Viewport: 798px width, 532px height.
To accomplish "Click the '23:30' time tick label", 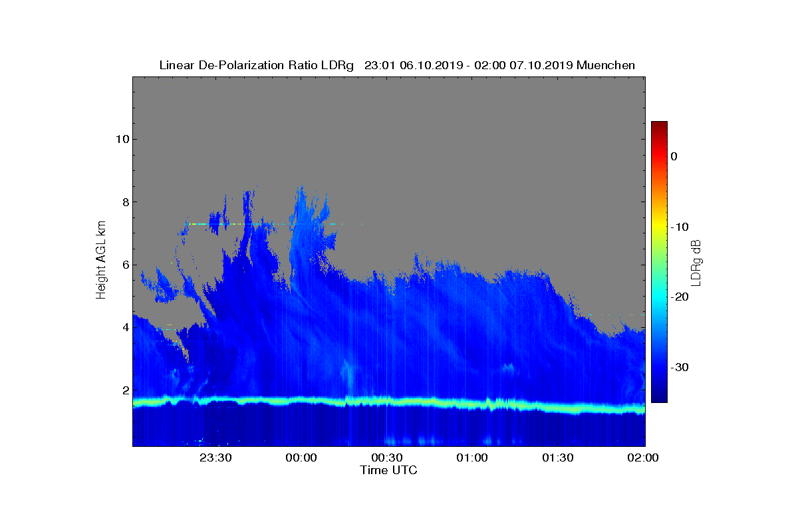I will (215, 458).
